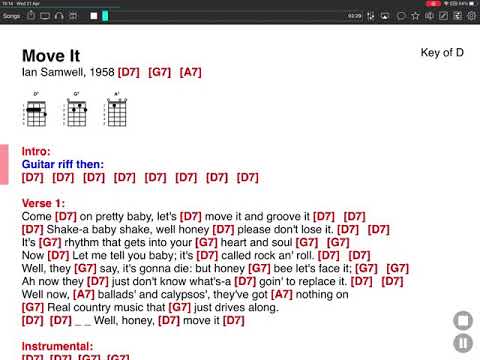This screenshot has height=360, width=480.
Task: Tap the D7 chord diagram
Action: click(x=35, y=109)
